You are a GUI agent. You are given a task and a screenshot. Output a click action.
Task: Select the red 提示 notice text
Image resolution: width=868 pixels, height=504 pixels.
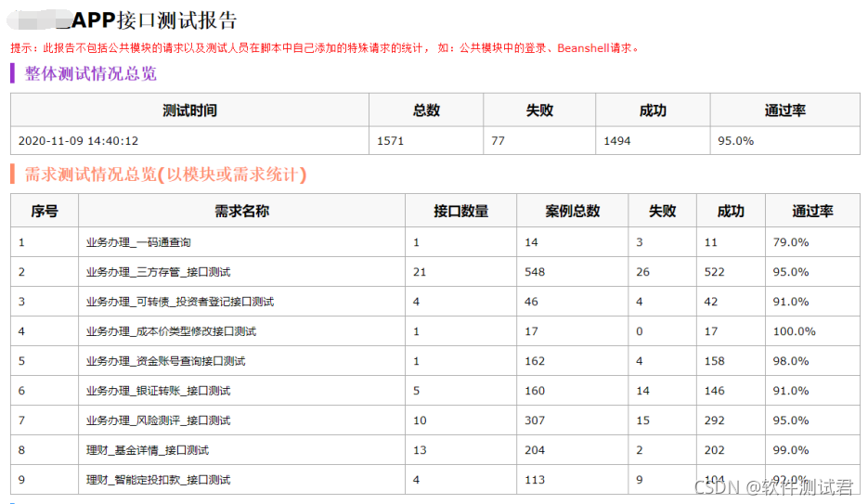tap(324, 48)
